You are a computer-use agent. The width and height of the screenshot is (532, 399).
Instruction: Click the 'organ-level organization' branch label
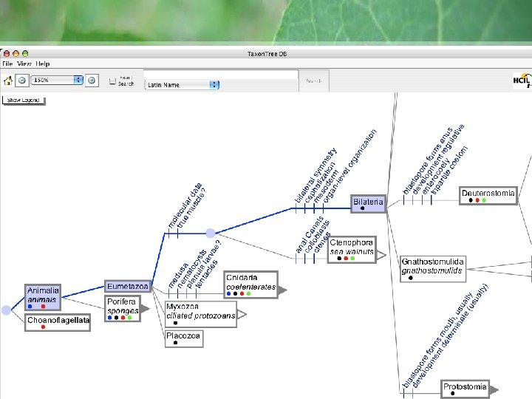pyautogui.click(x=349, y=166)
